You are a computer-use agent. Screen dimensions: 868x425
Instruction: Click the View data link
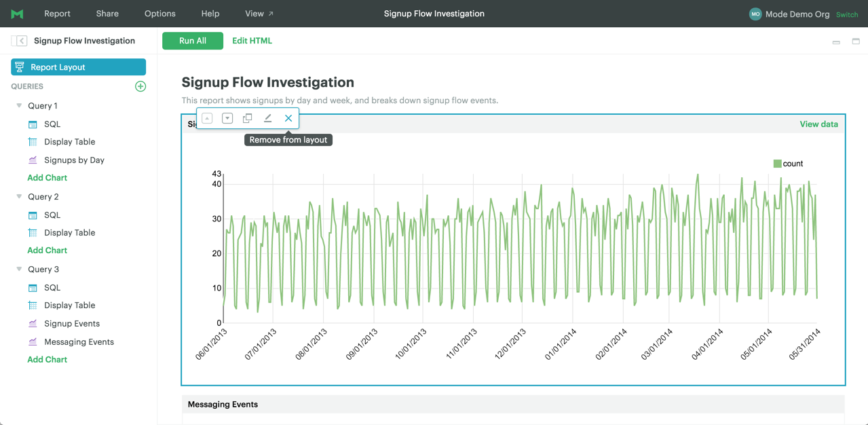click(818, 124)
